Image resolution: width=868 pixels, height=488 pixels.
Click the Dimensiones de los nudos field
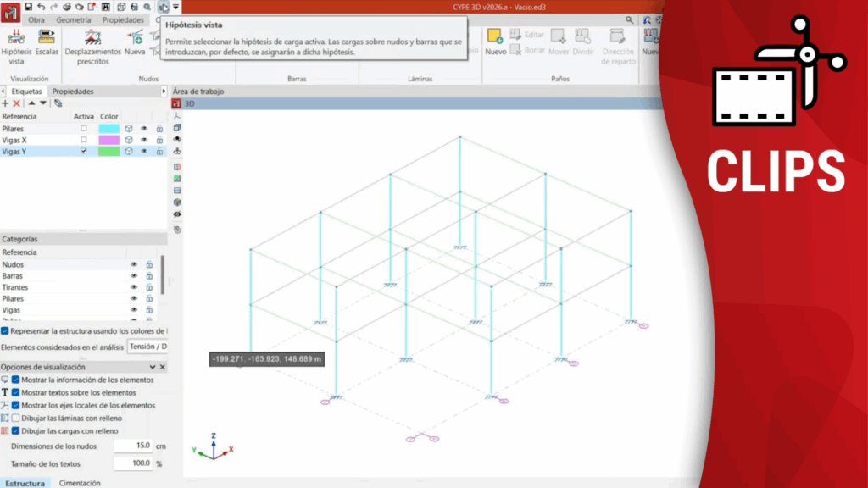point(131,446)
